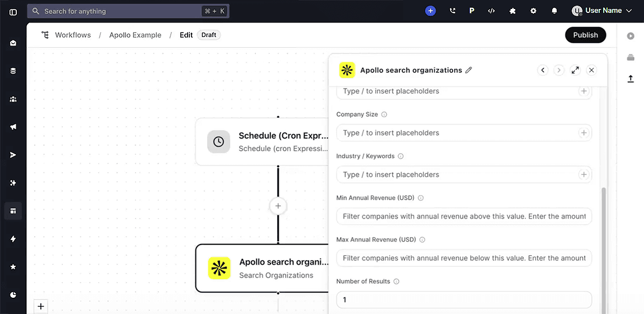Open Apollo Example breadcrumb
This screenshot has height=314, width=644.
pos(135,35)
